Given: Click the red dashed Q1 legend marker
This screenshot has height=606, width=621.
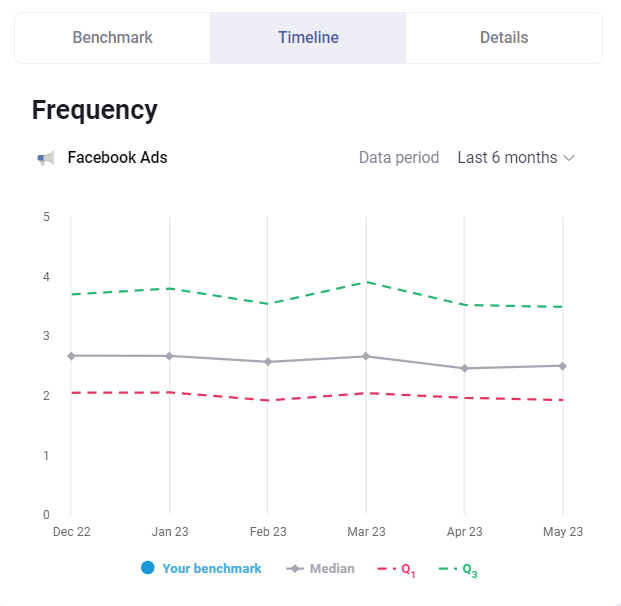Looking at the screenshot, I should point(385,568).
